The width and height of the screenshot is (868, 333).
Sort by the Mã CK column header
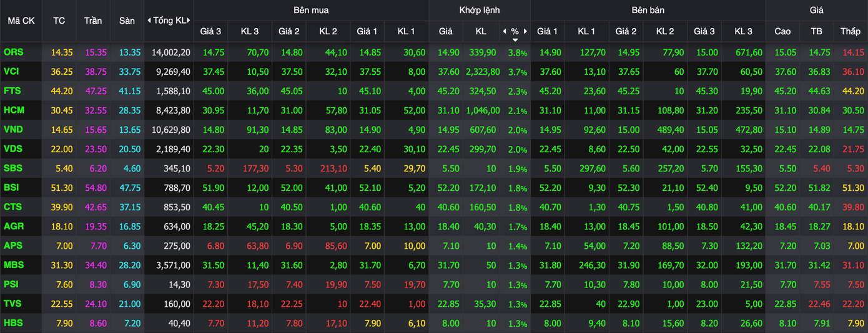click(21, 21)
